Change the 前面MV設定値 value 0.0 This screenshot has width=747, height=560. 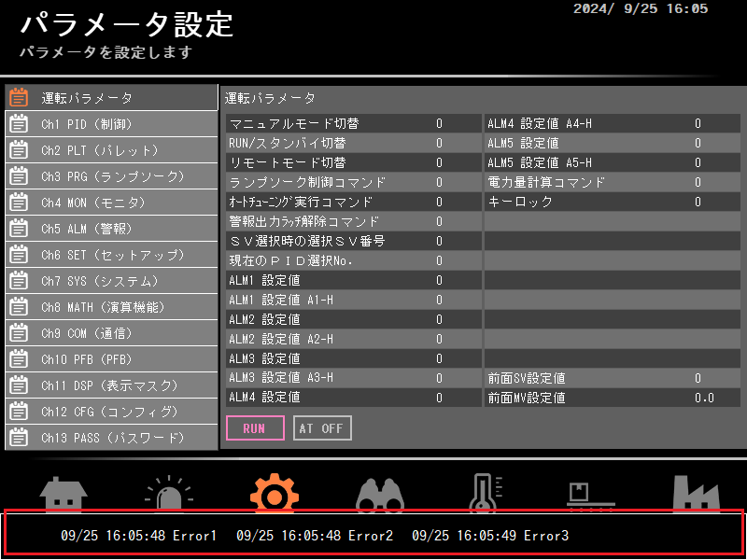[x=703, y=398]
